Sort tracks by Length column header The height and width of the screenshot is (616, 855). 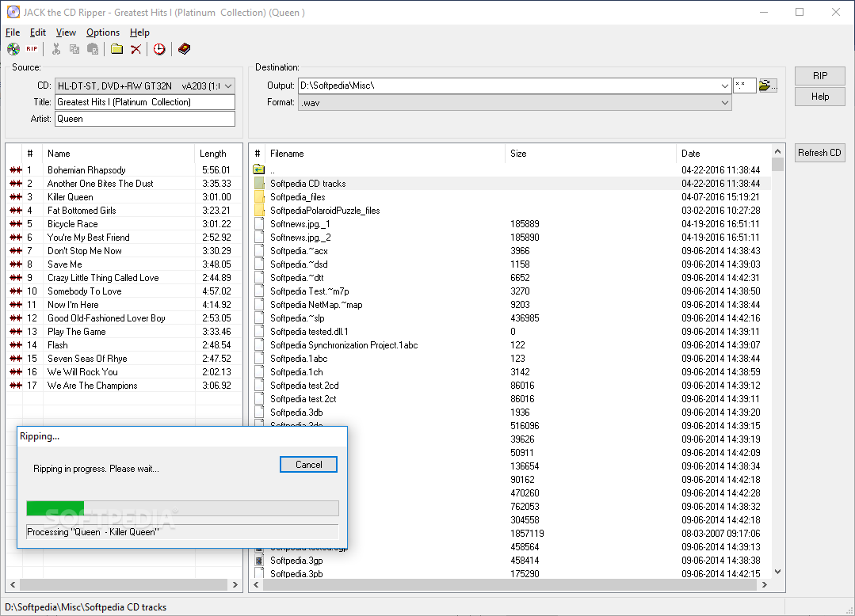(218, 154)
